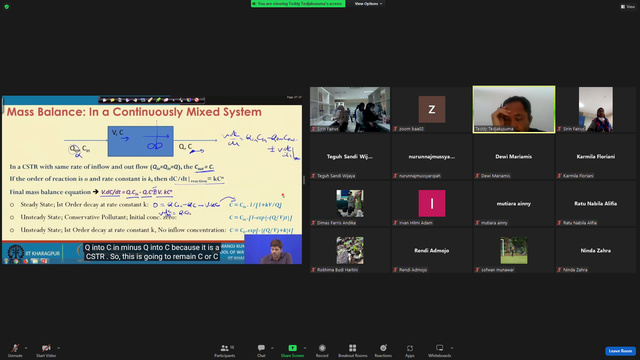Click the IIT Kharagpur logo on the slide
This screenshot has width=640, height=360.
tap(16, 252)
